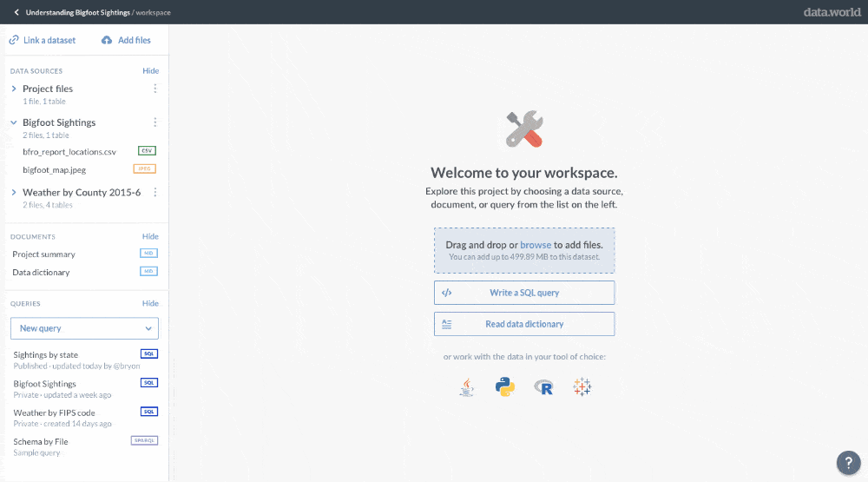The width and height of the screenshot is (868, 482).
Task: Hide the Data Sources section
Action: click(150, 71)
